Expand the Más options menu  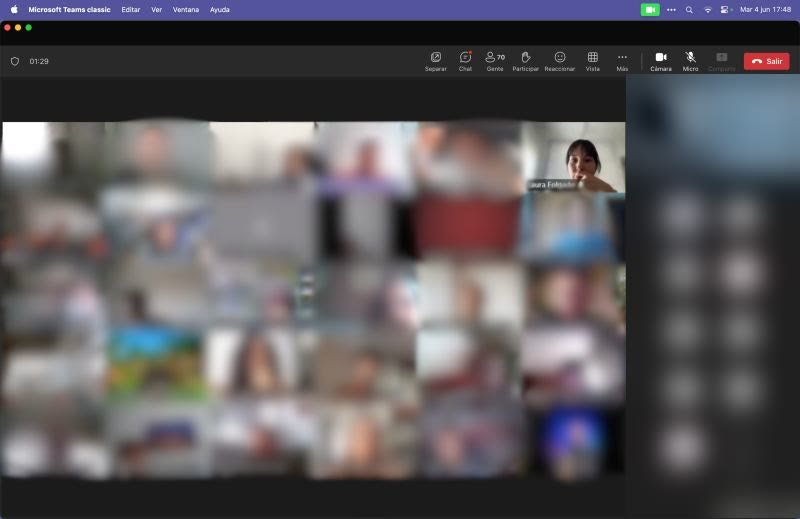point(622,61)
